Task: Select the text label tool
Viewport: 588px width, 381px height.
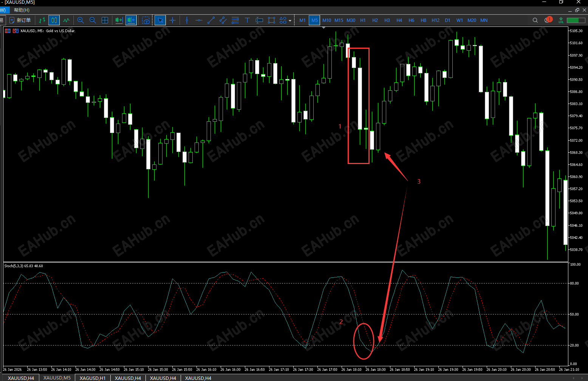Action: (x=247, y=20)
